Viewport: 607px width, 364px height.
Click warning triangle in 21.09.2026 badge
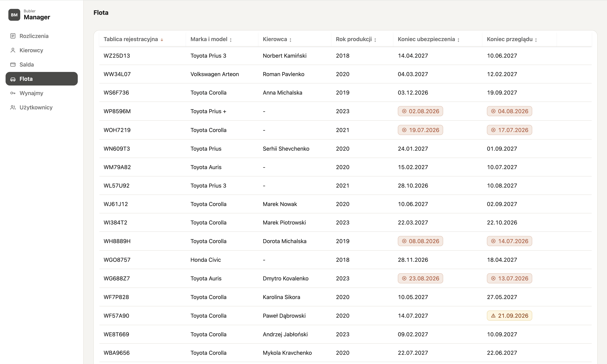493,316
